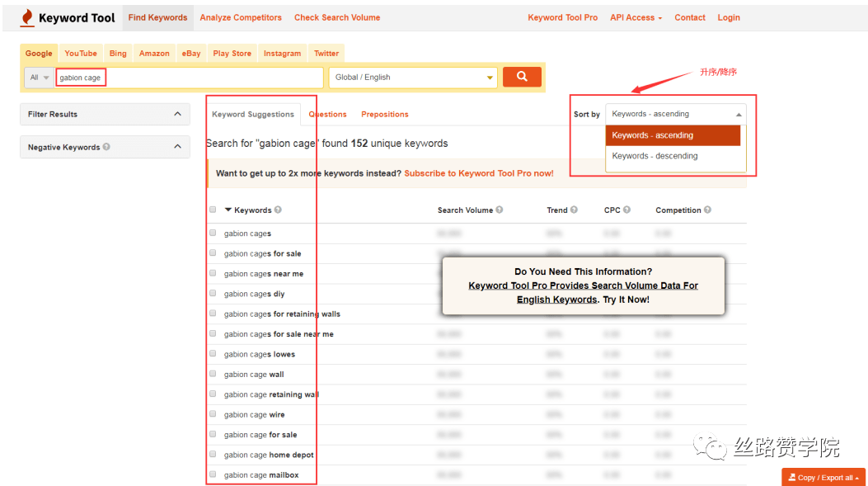Check the 'gabion cage wall' checkbox
The width and height of the screenshot is (868, 486).
coord(213,374)
